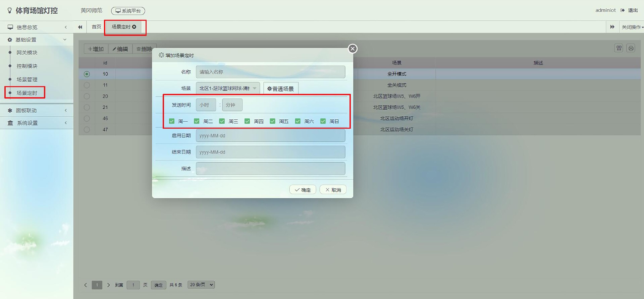Close the 场景定时 tab using its x icon

point(134,27)
